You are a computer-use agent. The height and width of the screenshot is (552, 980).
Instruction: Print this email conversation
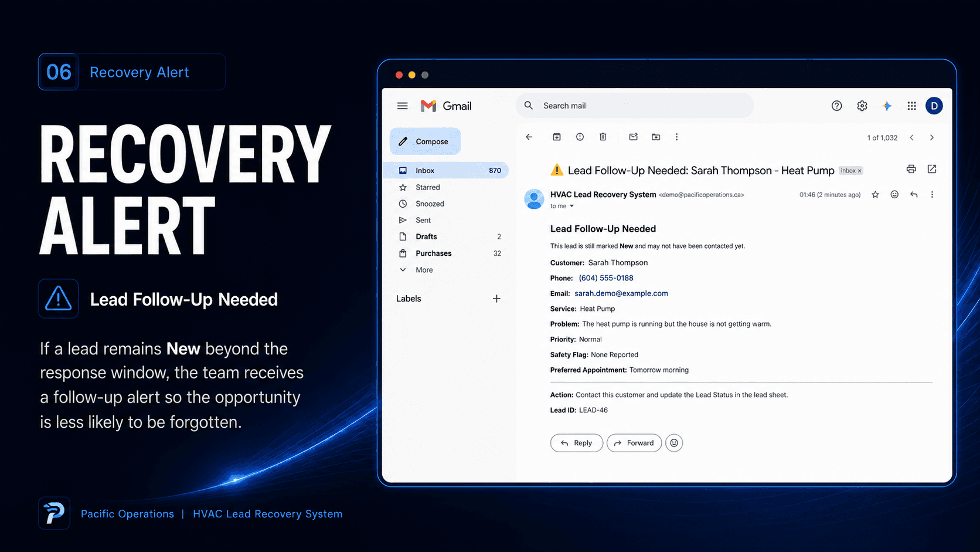[911, 169]
